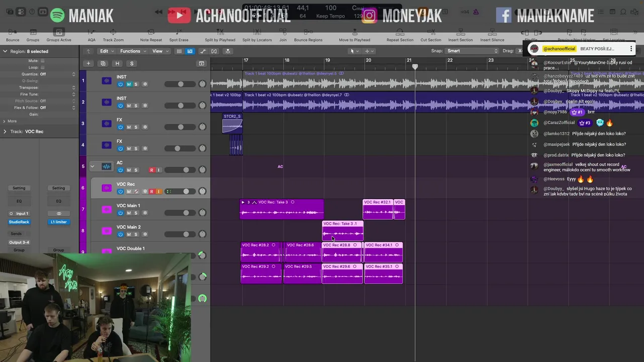Image resolution: width=644 pixels, height=362 pixels.
Task: Click the Bounce toolbar icon
Action: pos(13,33)
